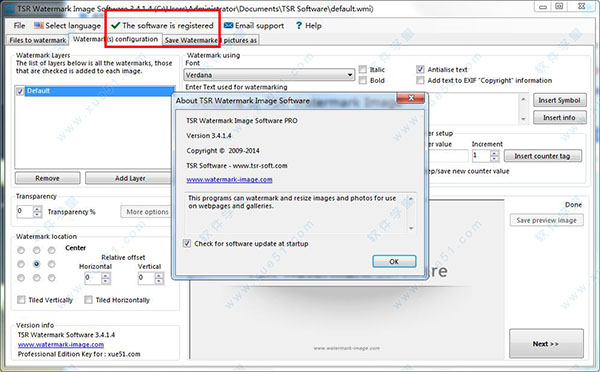Click the Increment value field
Viewport: 600px width, 372px height.
point(481,156)
